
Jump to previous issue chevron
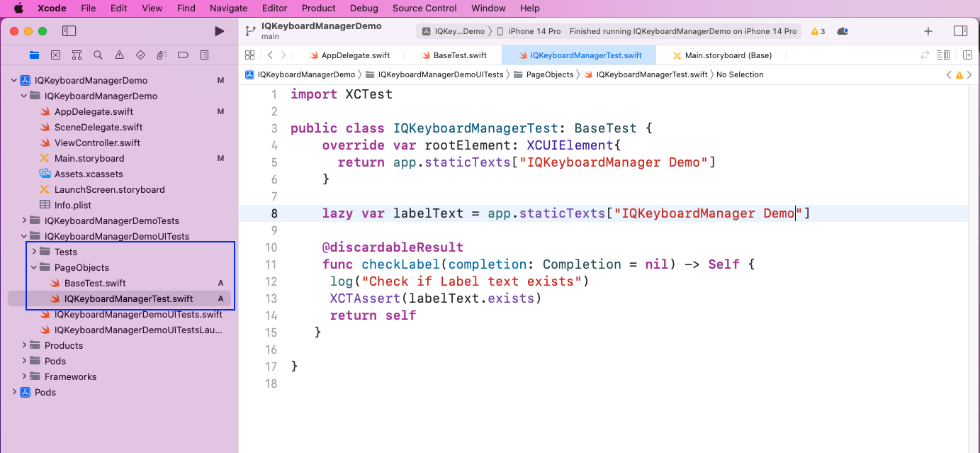pos(950,74)
